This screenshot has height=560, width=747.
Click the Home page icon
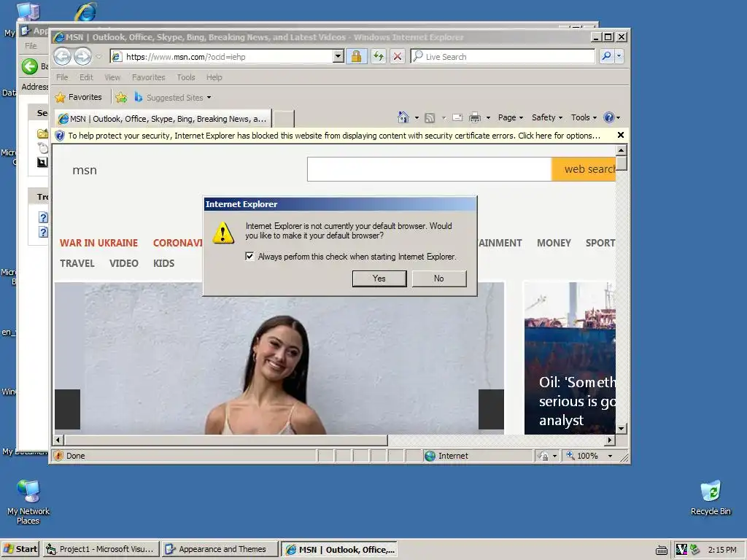click(x=403, y=117)
